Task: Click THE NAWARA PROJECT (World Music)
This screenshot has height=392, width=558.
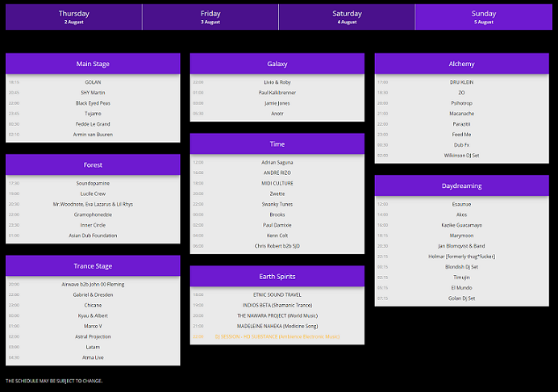Action: [277, 316]
